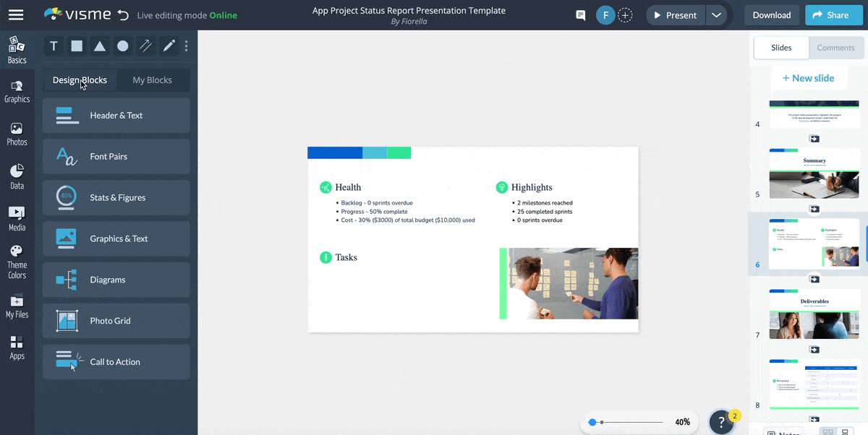Select the ellipse shape tool

pyautogui.click(x=123, y=46)
